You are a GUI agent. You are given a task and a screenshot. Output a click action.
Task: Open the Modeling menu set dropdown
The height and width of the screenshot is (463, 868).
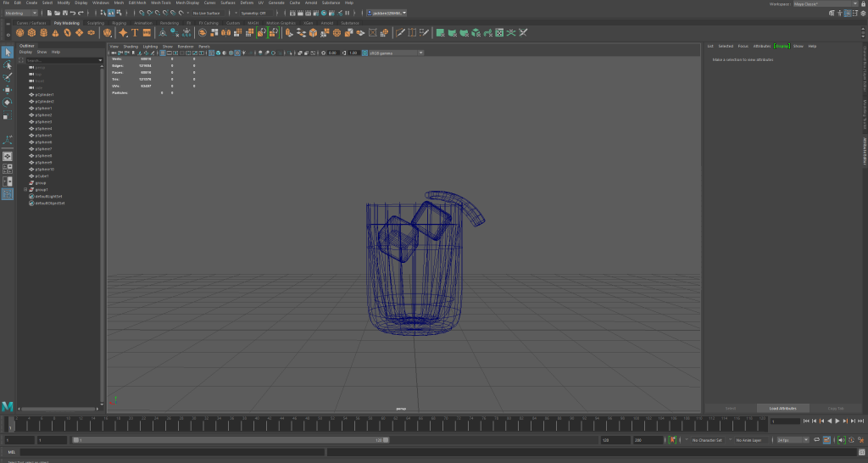pos(21,13)
